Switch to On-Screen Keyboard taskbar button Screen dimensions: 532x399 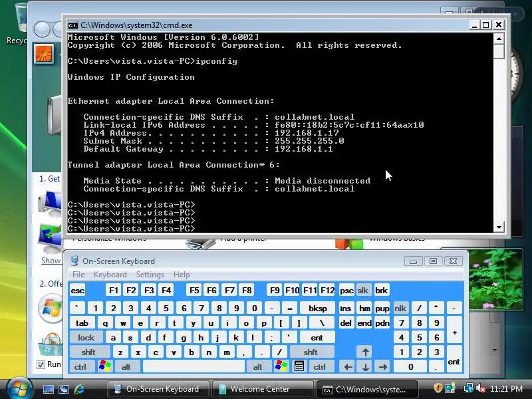tap(158, 389)
